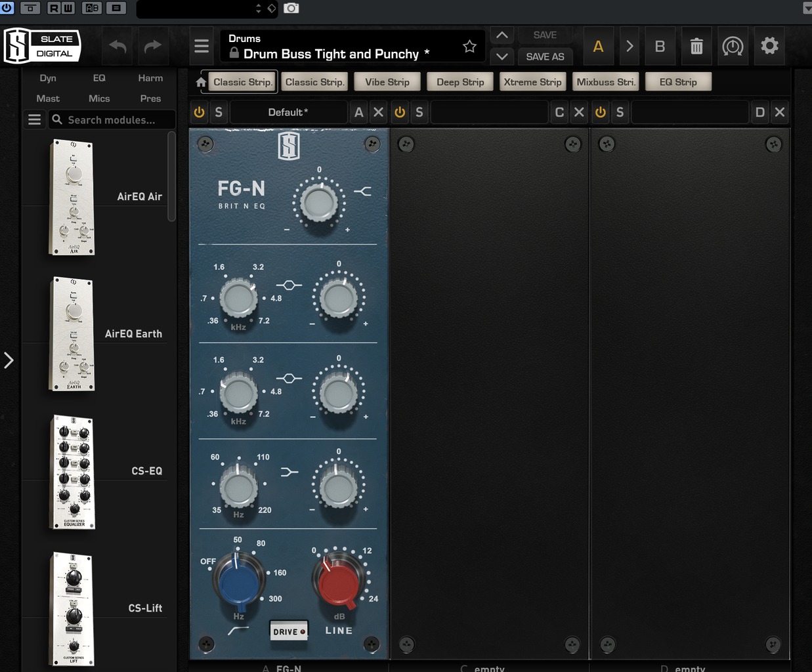Expand the left side panel chevron
Viewport: 812px width, 672px height.
point(9,360)
